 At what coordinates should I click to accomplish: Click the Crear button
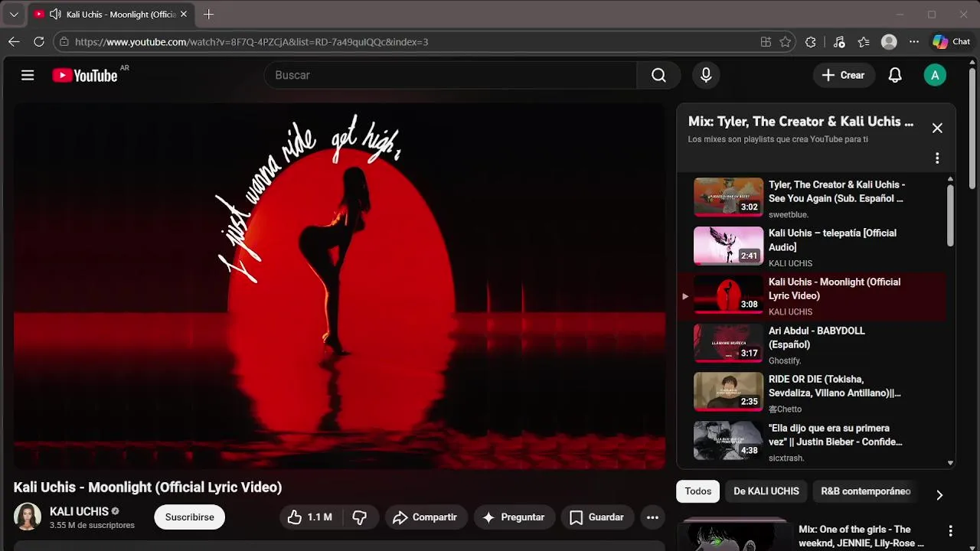tap(843, 75)
